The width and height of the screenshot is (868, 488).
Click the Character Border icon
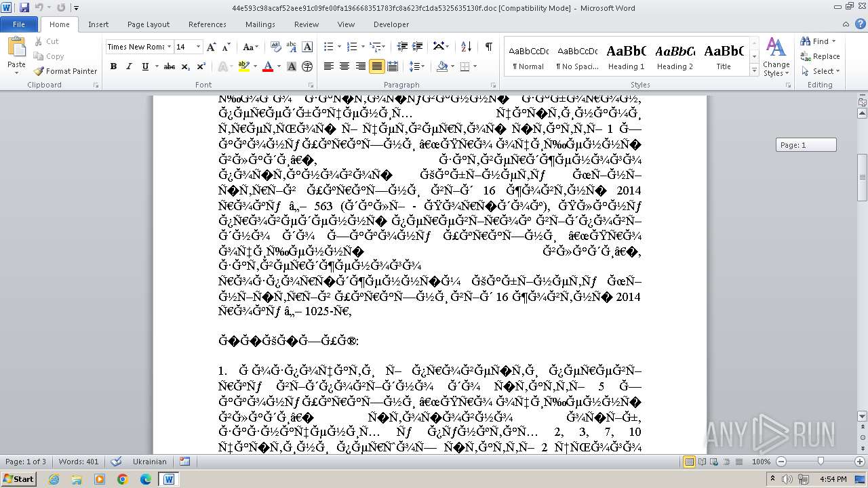click(x=307, y=47)
